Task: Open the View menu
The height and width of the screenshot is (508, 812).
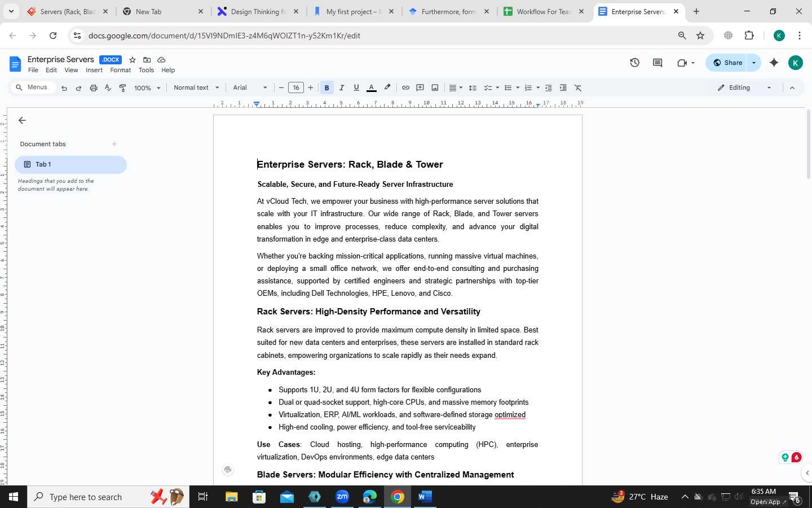Action: [71, 70]
